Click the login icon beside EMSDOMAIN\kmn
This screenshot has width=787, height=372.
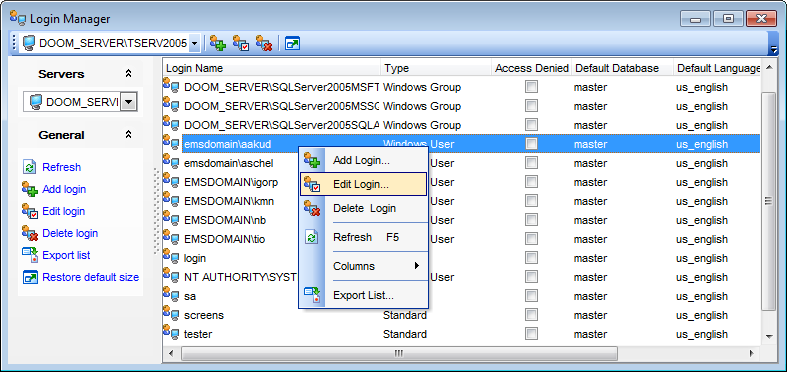[171, 201]
